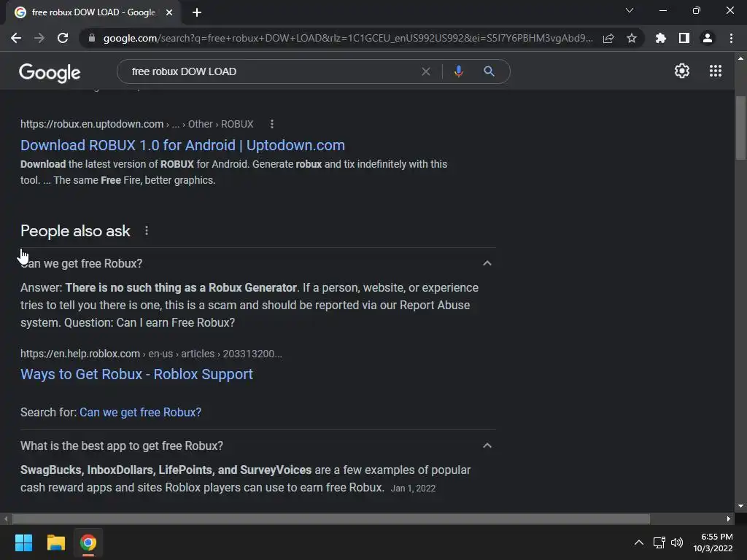The width and height of the screenshot is (747, 560).
Task: Open network status tray icon
Action: point(659,542)
